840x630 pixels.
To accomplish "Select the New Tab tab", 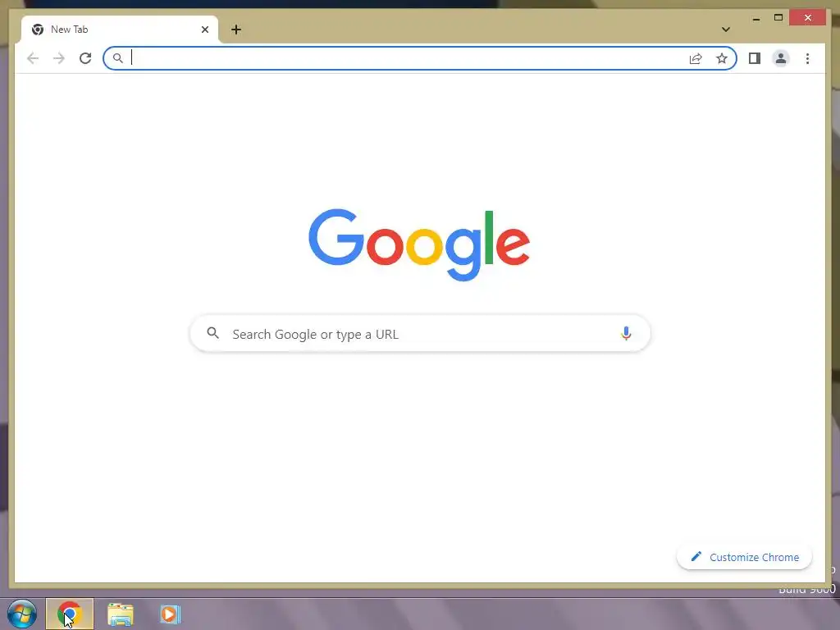I will [x=120, y=30].
